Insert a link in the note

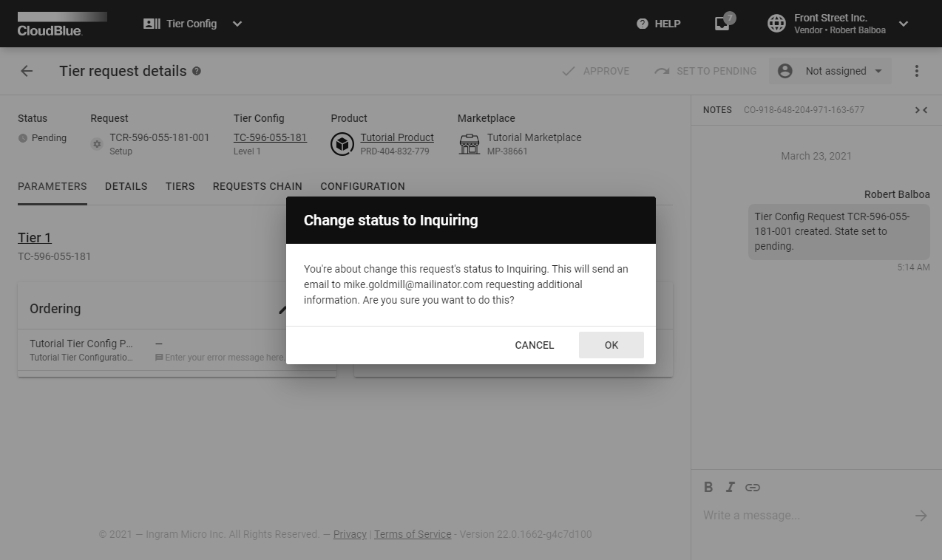pos(752,487)
